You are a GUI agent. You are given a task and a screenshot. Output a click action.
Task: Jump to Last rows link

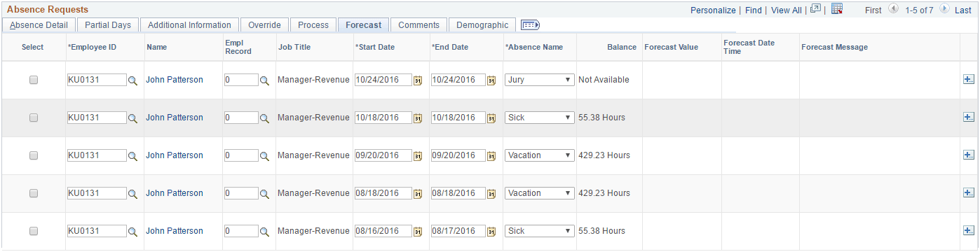pyautogui.click(x=963, y=10)
